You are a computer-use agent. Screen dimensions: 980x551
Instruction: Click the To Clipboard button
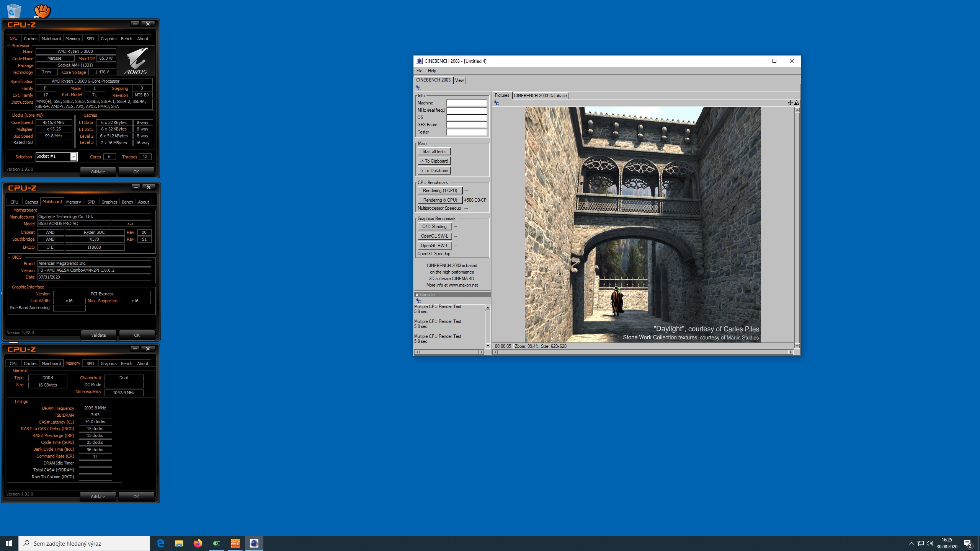pyautogui.click(x=434, y=161)
